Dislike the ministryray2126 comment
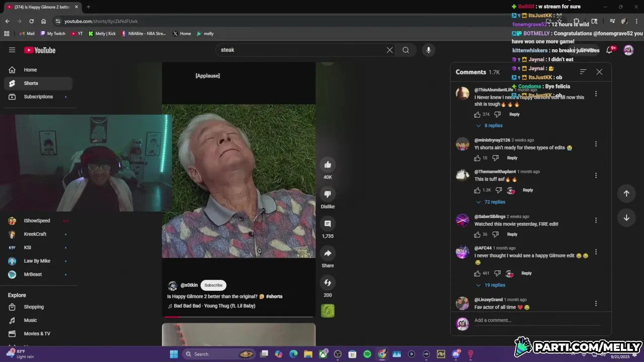Image resolution: width=644 pixels, height=362 pixels. (x=495, y=158)
